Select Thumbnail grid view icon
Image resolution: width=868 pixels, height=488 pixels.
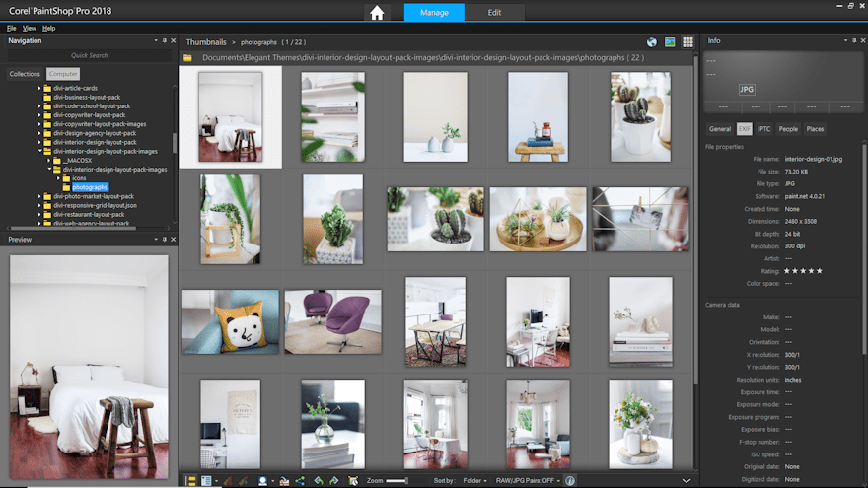pyautogui.click(x=687, y=42)
